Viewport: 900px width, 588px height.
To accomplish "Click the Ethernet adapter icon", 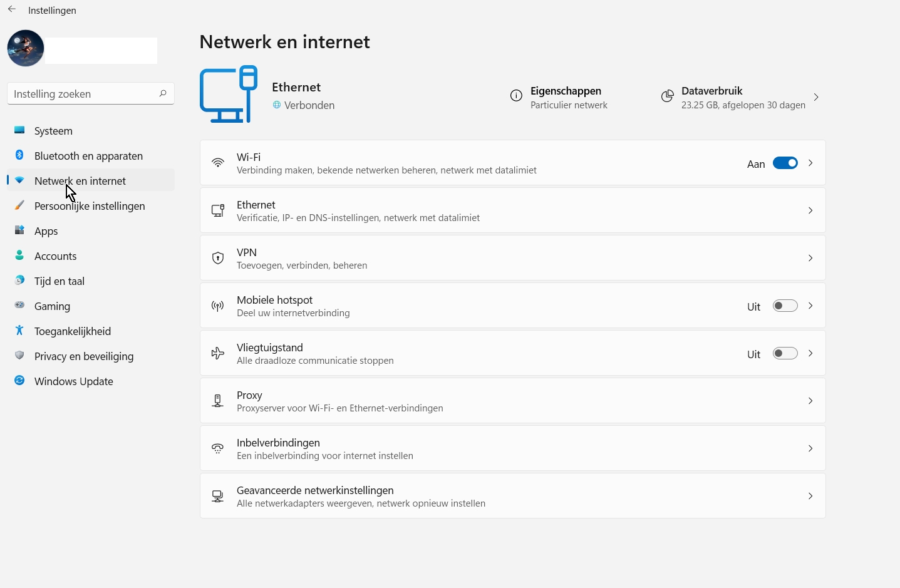I will coord(217,210).
